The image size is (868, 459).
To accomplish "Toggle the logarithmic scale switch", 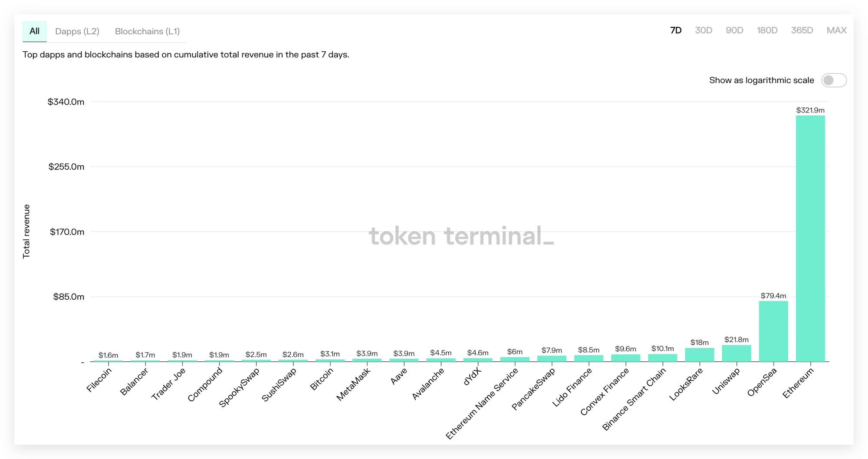I will [x=834, y=80].
